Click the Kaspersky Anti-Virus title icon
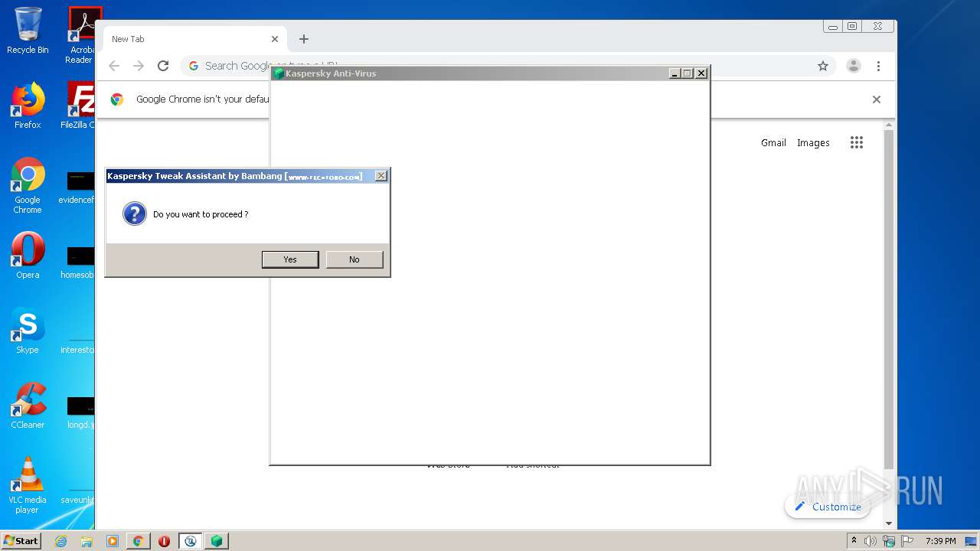 tap(279, 73)
